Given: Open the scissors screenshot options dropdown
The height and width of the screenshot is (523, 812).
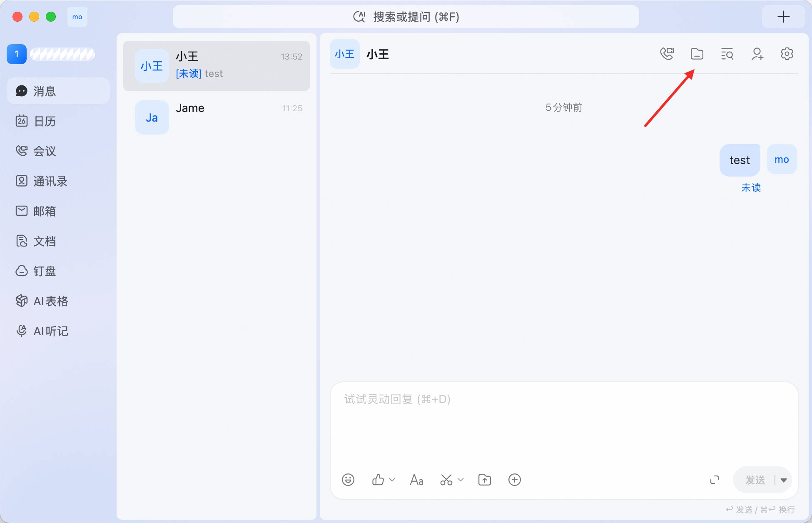Looking at the screenshot, I should pyautogui.click(x=461, y=480).
